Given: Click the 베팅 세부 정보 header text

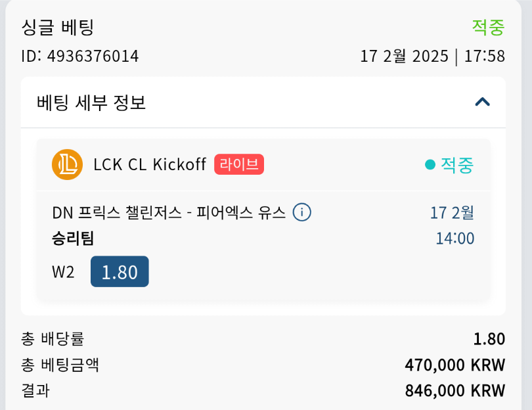Looking at the screenshot, I should pyautogui.click(x=91, y=102).
